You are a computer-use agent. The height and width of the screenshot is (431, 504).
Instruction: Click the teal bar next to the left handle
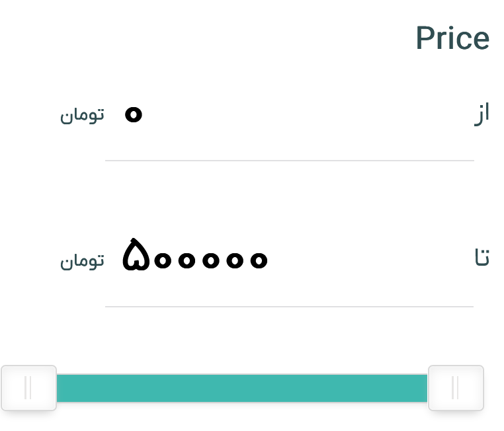73,388
